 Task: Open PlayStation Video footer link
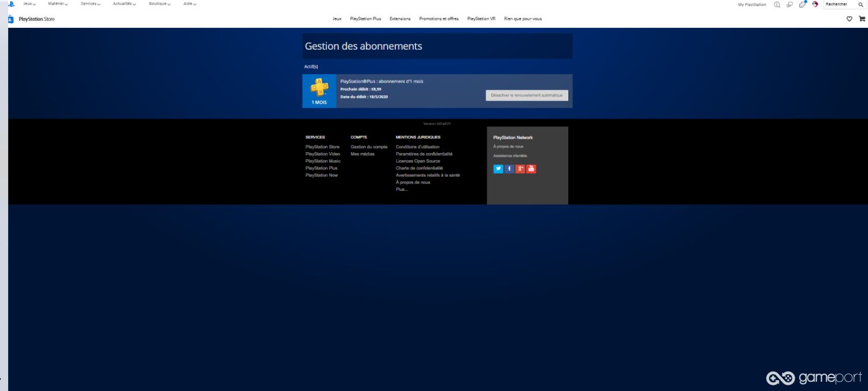click(323, 154)
